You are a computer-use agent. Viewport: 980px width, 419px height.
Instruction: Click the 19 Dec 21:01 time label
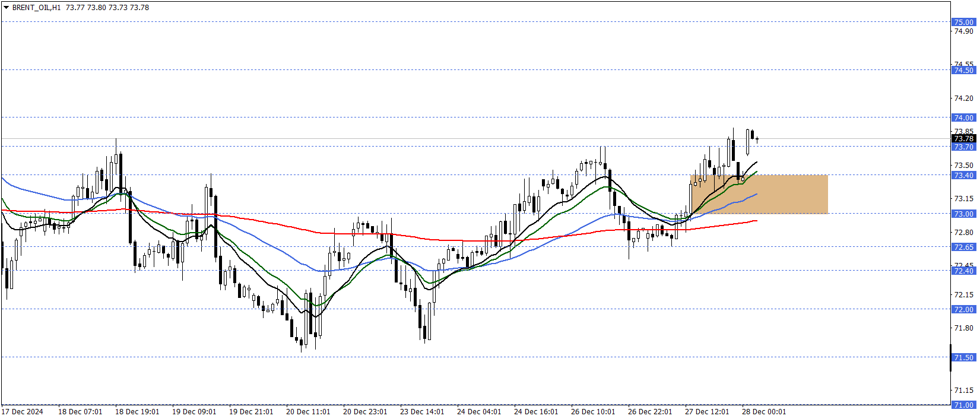click(251, 411)
